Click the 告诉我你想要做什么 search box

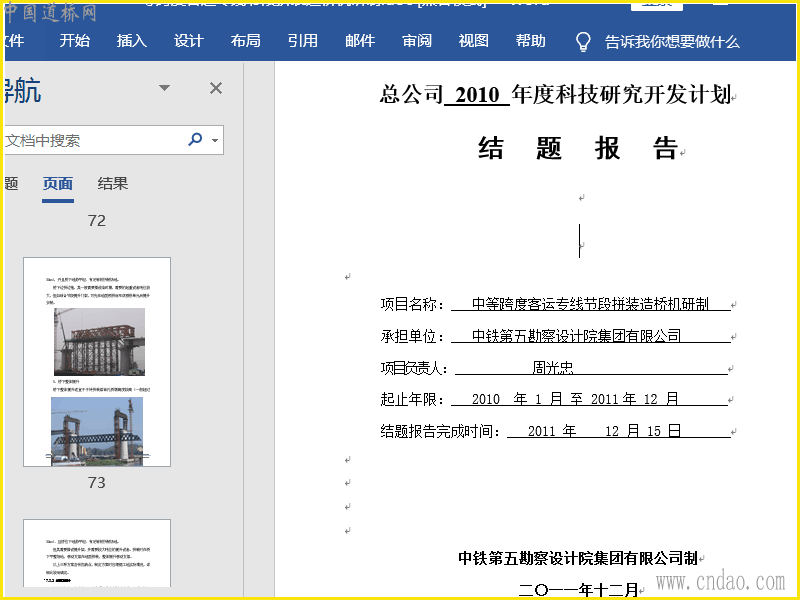click(672, 42)
